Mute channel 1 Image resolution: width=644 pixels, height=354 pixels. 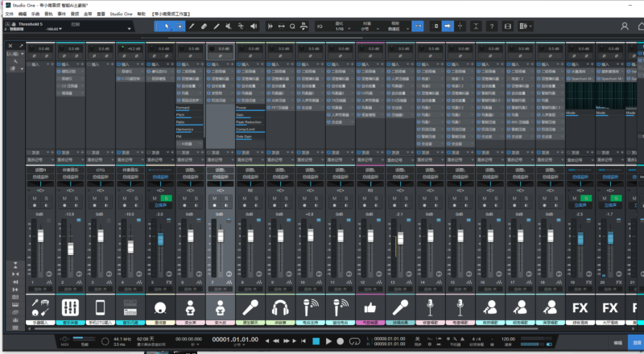pos(35,199)
